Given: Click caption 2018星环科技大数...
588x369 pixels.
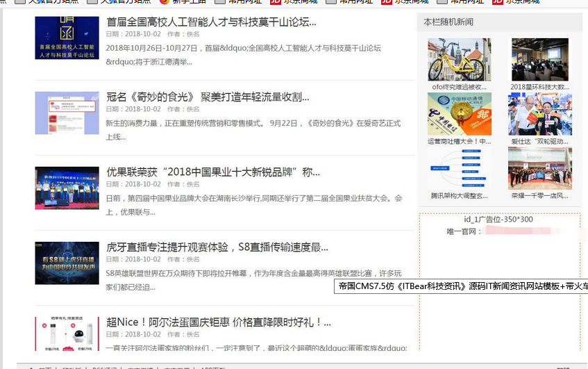Looking at the screenshot, I should click(540, 87).
